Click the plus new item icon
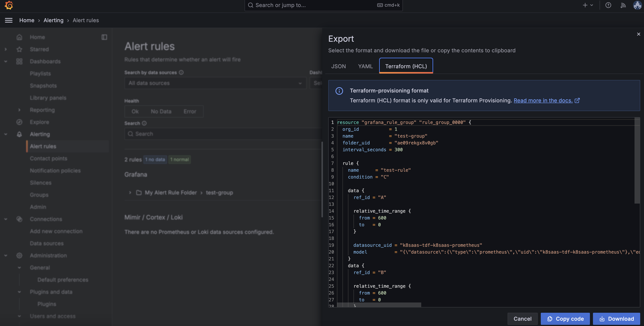This screenshot has width=644, height=326. pyautogui.click(x=585, y=5)
